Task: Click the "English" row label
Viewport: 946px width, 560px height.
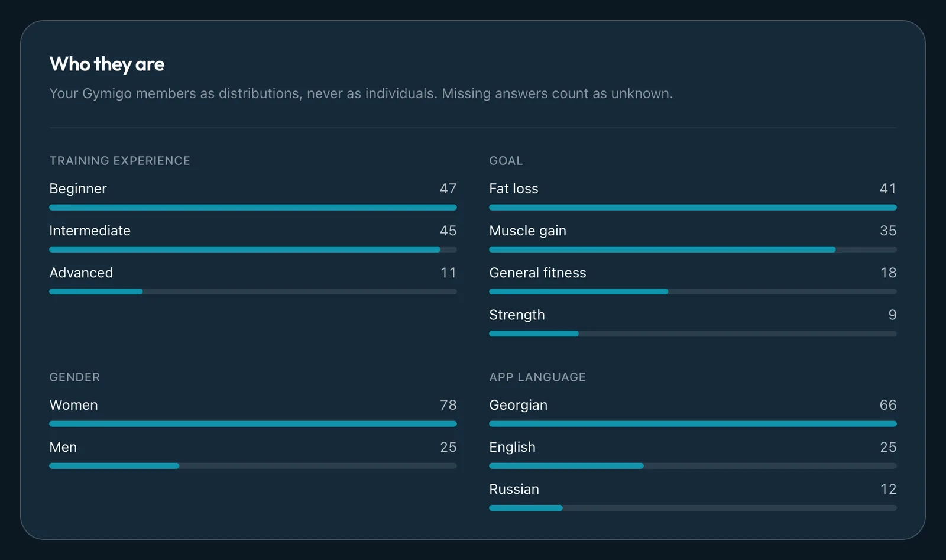Action: pos(513,447)
